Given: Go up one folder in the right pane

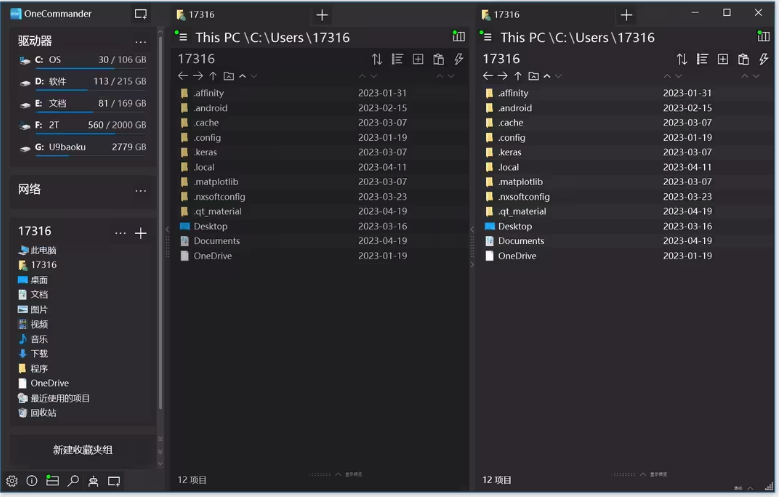Looking at the screenshot, I should coord(518,76).
